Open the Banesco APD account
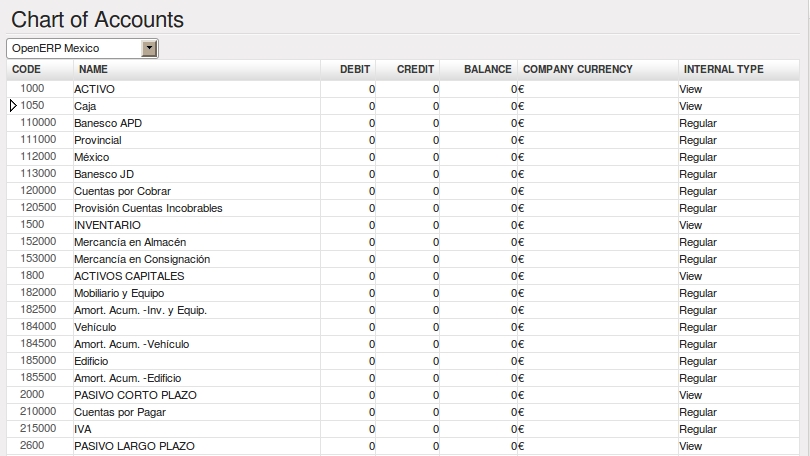The image size is (810, 456). pyautogui.click(x=108, y=123)
